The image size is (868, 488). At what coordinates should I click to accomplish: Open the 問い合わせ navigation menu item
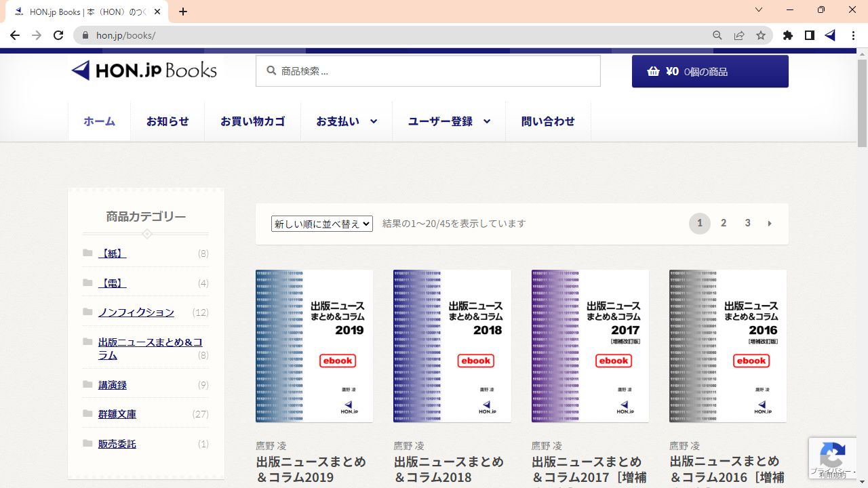(x=548, y=121)
